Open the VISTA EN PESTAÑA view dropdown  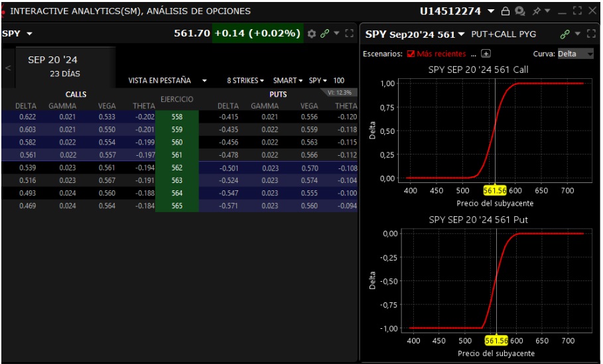tap(167, 80)
